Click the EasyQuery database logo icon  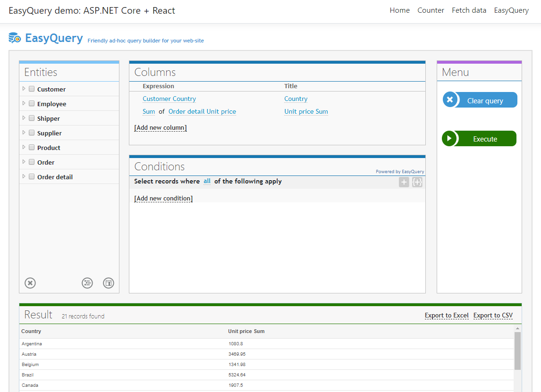click(x=14, y=38)
